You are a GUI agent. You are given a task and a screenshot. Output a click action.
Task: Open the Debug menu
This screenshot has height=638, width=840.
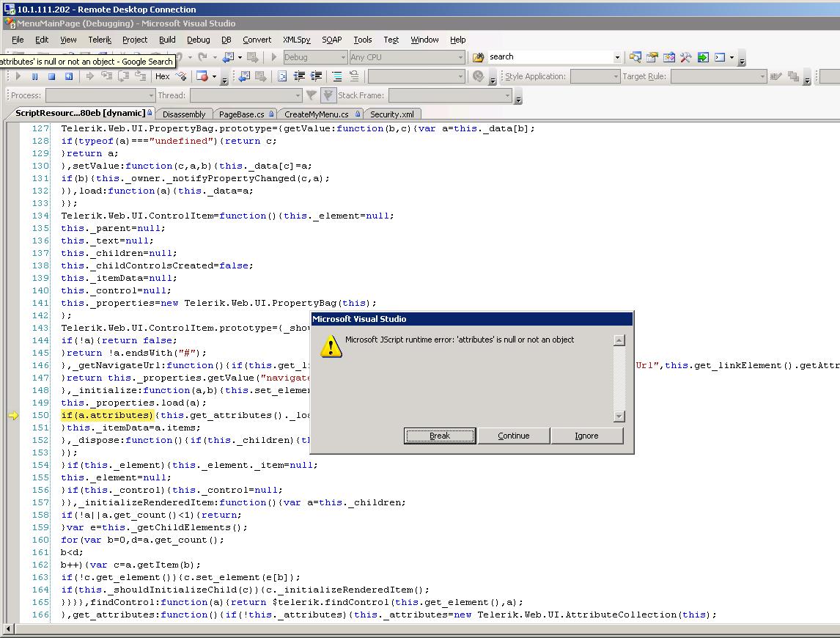pyautogui.click(x=198, y=40)
